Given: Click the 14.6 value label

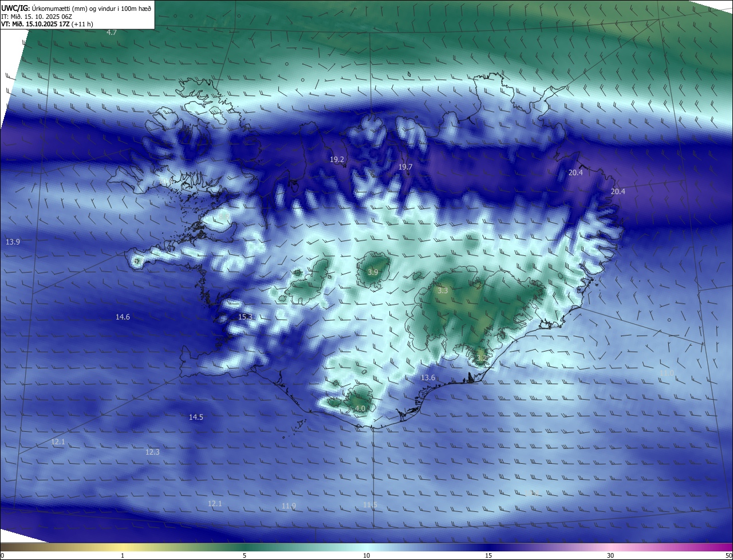Looking at the screenshot, I should (x=123, y=317).
